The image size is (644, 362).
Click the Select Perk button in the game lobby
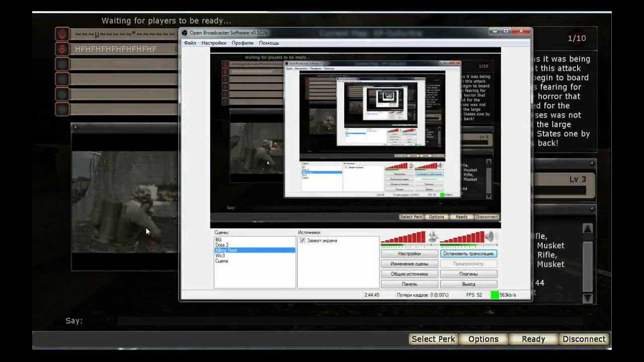(x=433, y=339)
